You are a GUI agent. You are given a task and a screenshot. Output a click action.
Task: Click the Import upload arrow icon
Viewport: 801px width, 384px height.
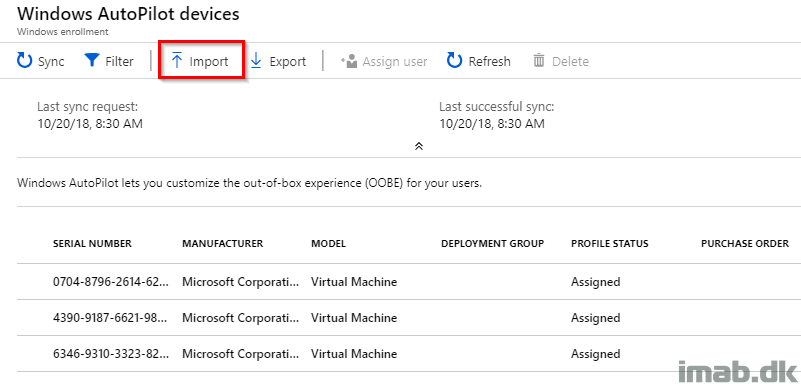(x=177, y=61)
